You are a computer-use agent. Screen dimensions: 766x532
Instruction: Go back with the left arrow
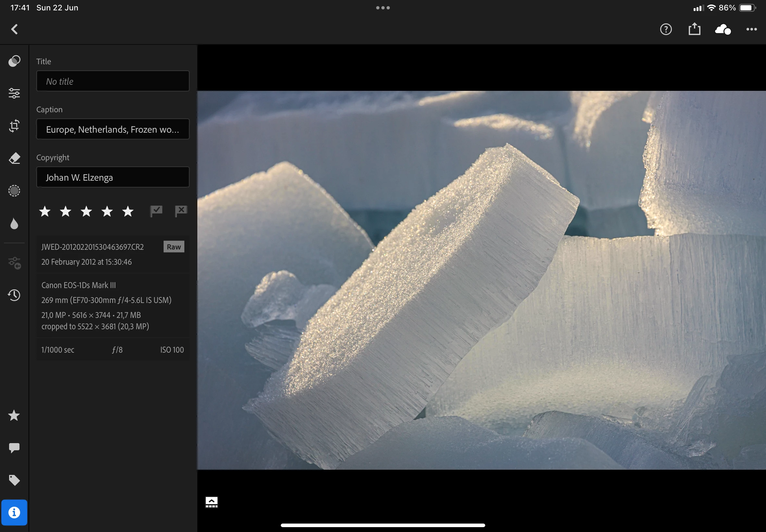coord(14,29)
